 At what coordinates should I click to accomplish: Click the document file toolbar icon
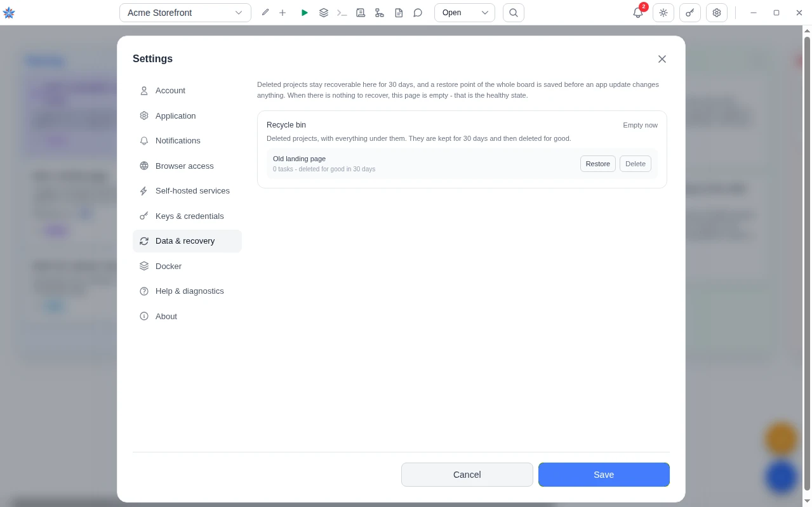point(399,13)
